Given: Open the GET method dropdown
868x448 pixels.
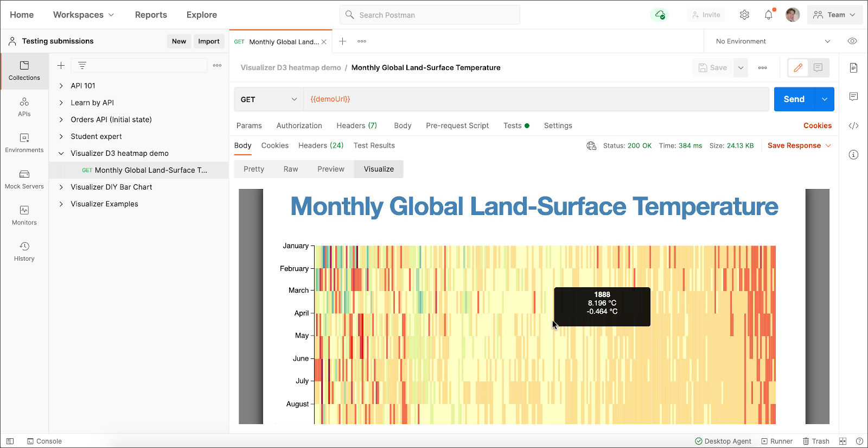Looking at the screenshot, I should (269, 99).
